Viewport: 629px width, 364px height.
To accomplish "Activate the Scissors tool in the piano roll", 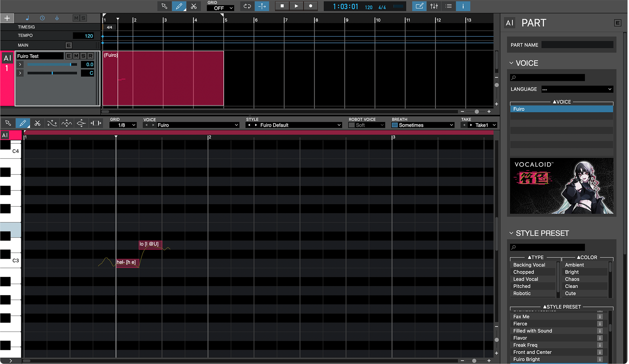I will [x=37, y=123].
